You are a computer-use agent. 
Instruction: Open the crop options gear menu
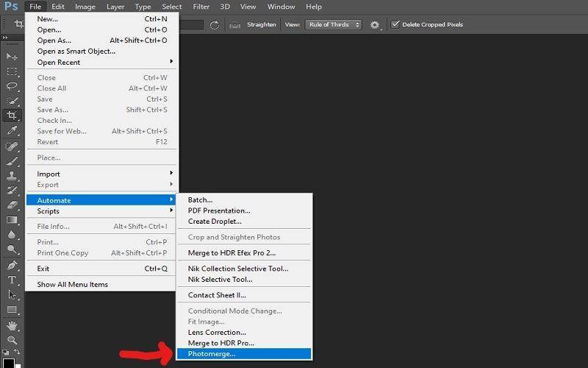(375, 25)
